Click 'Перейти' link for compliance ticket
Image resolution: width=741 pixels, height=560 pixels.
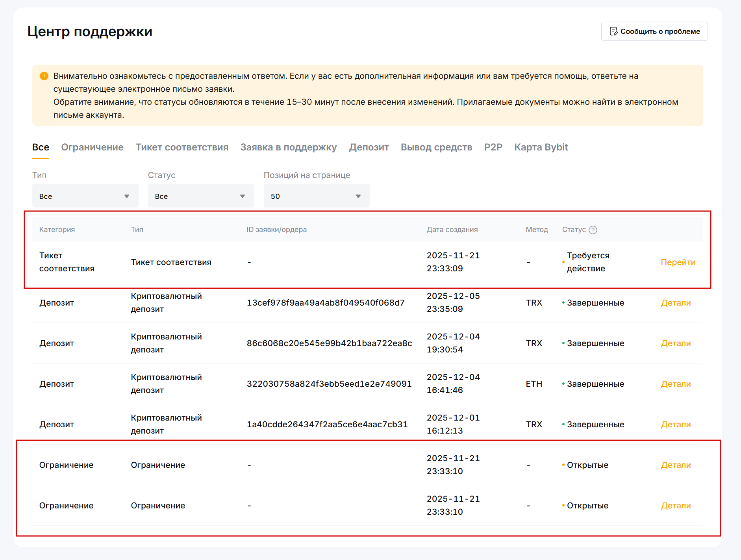pos(678,262)
